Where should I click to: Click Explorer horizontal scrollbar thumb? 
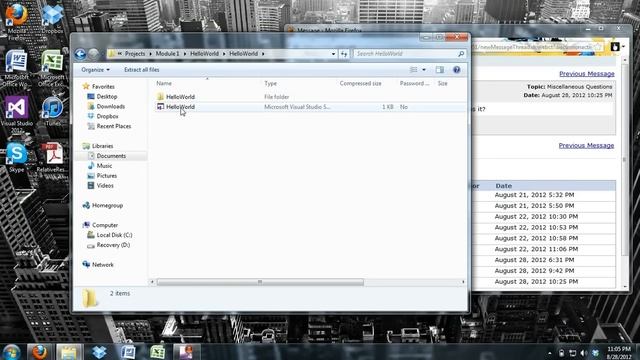(260, 282)
